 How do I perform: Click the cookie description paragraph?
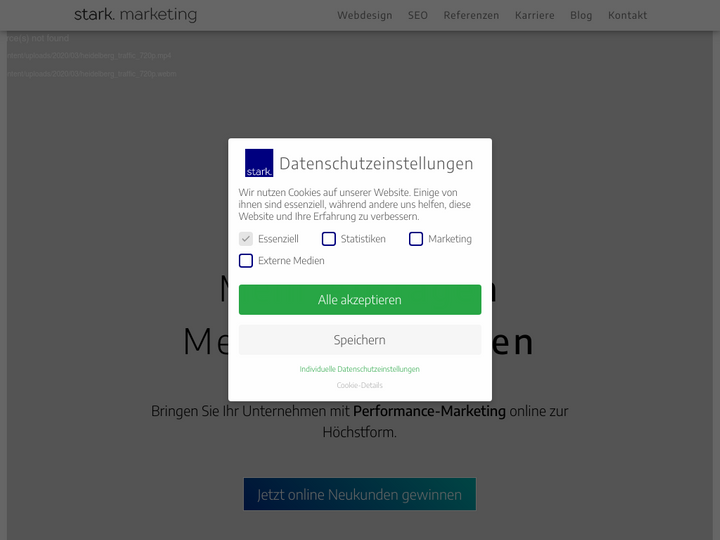354,204
